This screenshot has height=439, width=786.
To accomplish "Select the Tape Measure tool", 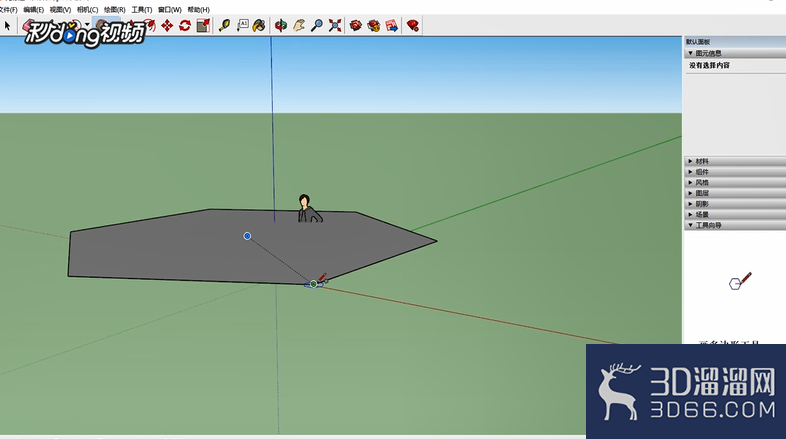I will click(224, 26).
